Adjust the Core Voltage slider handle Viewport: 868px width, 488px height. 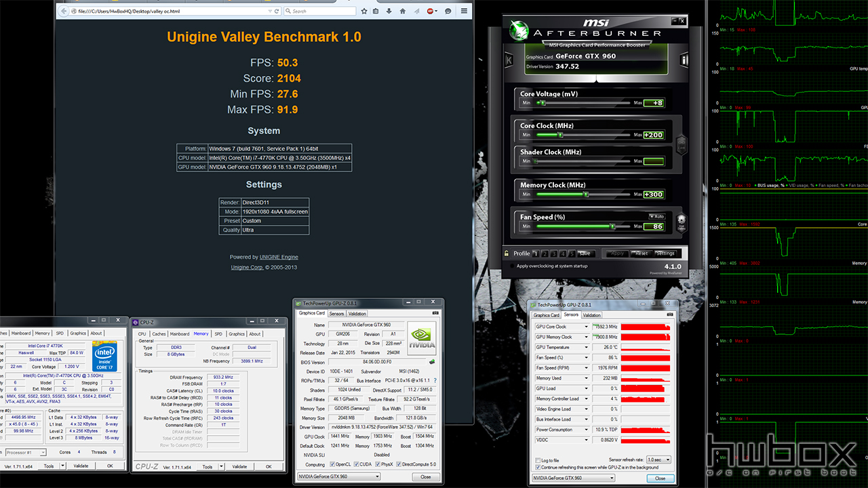coord(542,103)
